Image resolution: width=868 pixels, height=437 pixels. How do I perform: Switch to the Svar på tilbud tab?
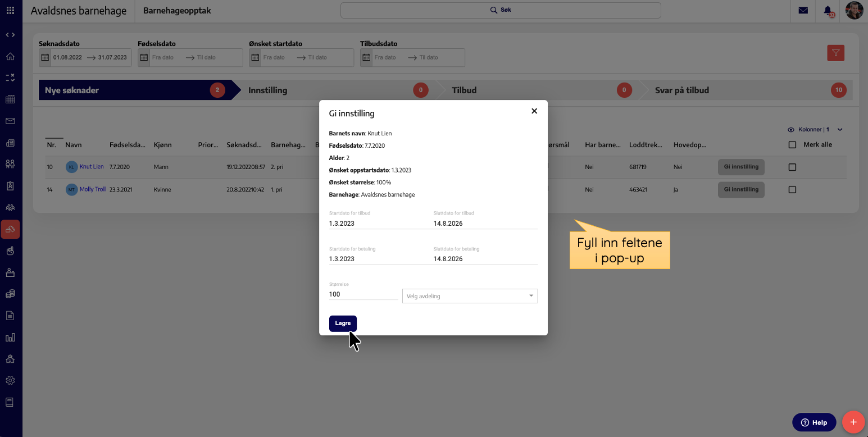pyautogui.click(x=742, y=90)
